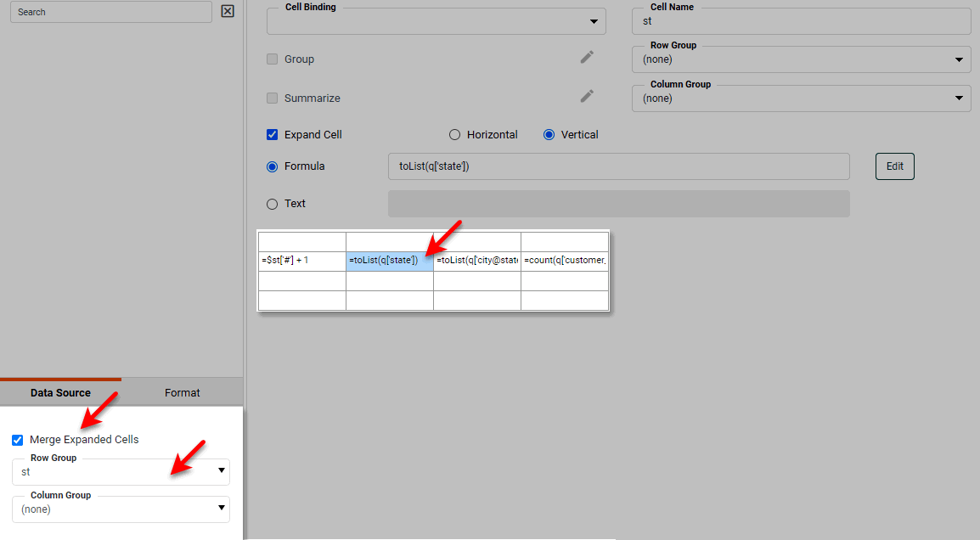Switch to the Format tab
The height and width of the screenshot is (540, 980).
click(x=182, y=392)
